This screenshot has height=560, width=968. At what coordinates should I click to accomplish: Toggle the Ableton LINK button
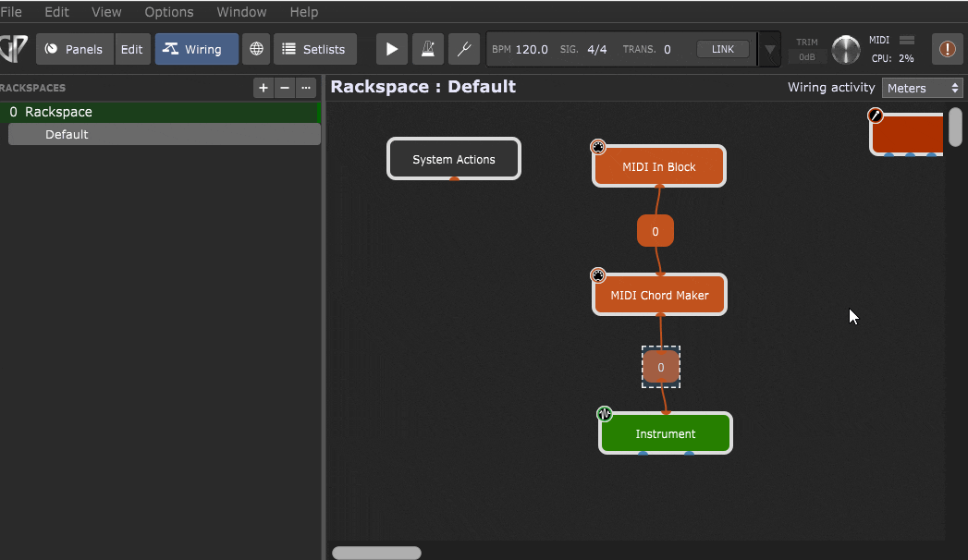point(722,49)
